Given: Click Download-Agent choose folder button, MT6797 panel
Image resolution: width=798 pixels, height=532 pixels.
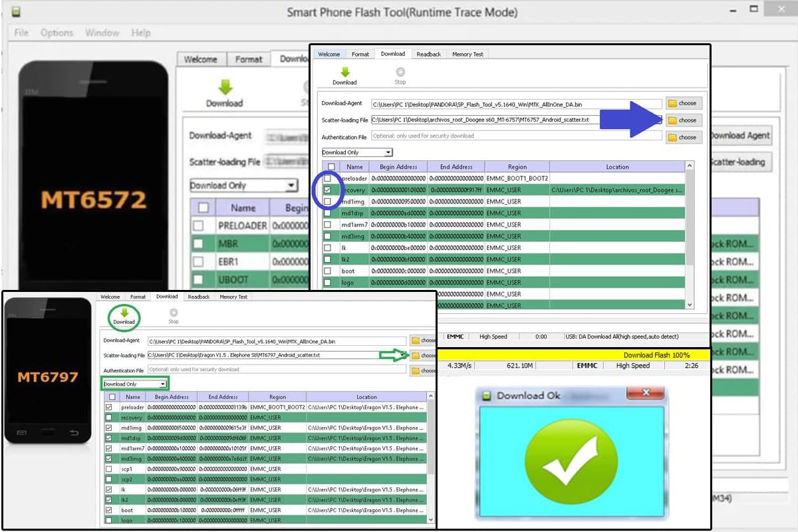Looking at the screenshot, I should pos(424,340).
